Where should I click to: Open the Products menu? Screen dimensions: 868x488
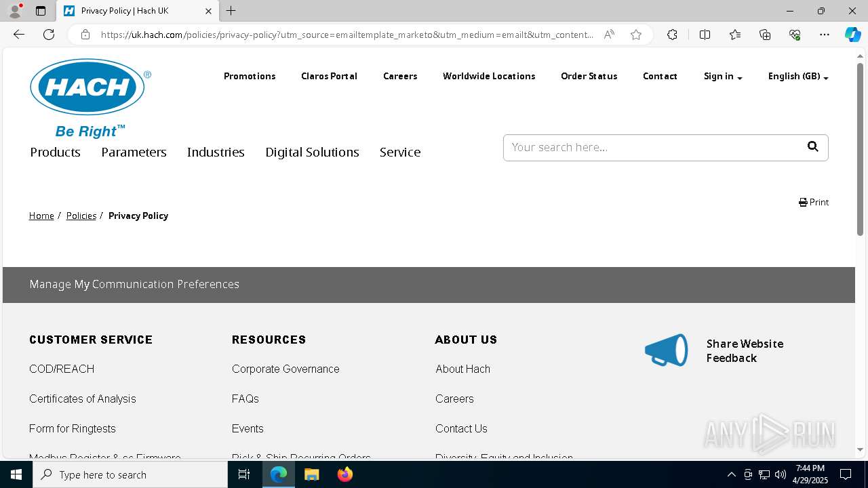56,152
